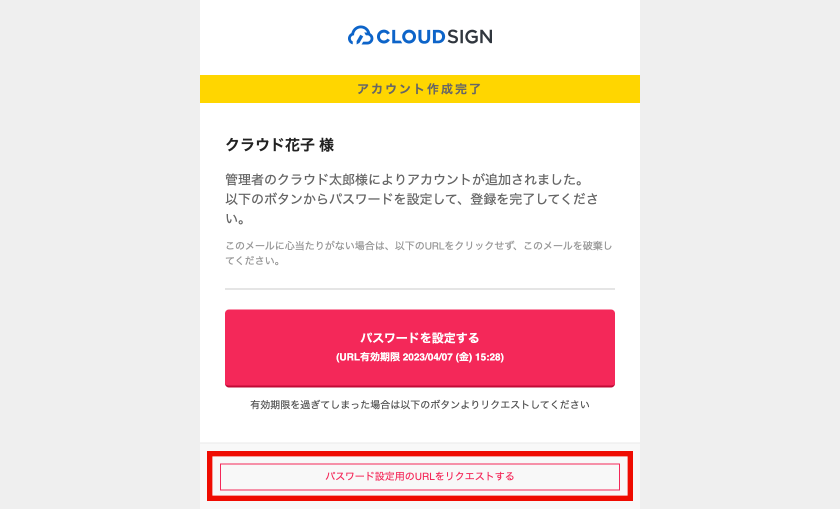Click the CLOUDSIGN wordmark text
This screenshot has width=840, height=509.
tap(434, 37)
